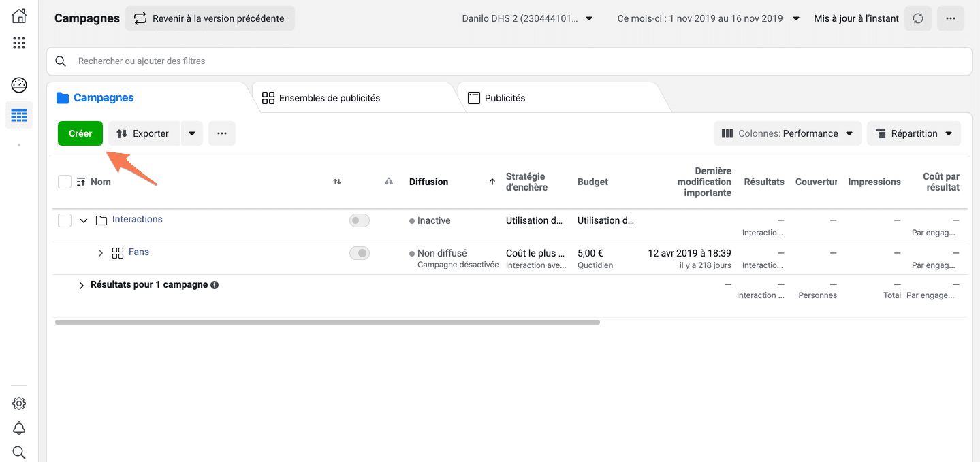This screenshot has height=462, width=980.
Task: Click the campaigns table icon in sidebar
Action: click(19, 115)
